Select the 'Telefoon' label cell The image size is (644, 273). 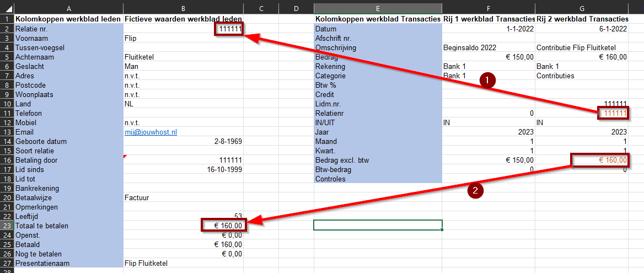[68, 113]
